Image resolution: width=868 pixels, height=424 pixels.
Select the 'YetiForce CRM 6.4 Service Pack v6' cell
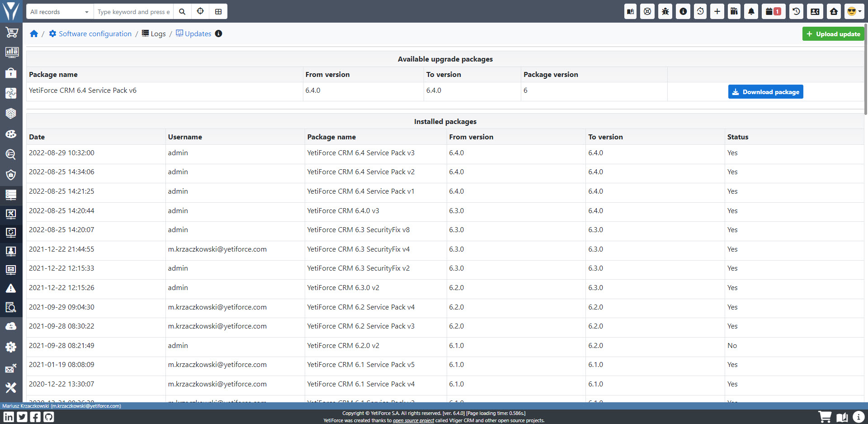coord(165,91)
